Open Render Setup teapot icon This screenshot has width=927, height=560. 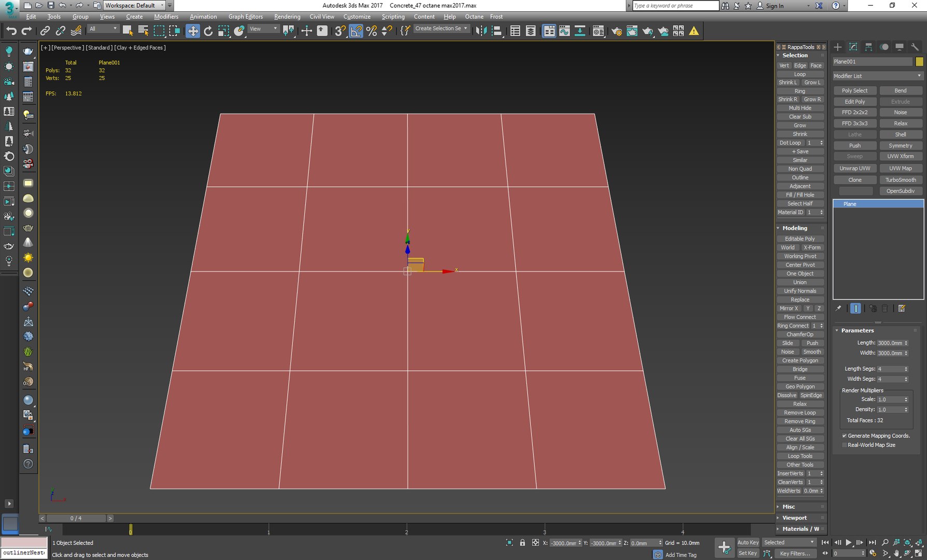pyautogui.click(x=616, y=31)
